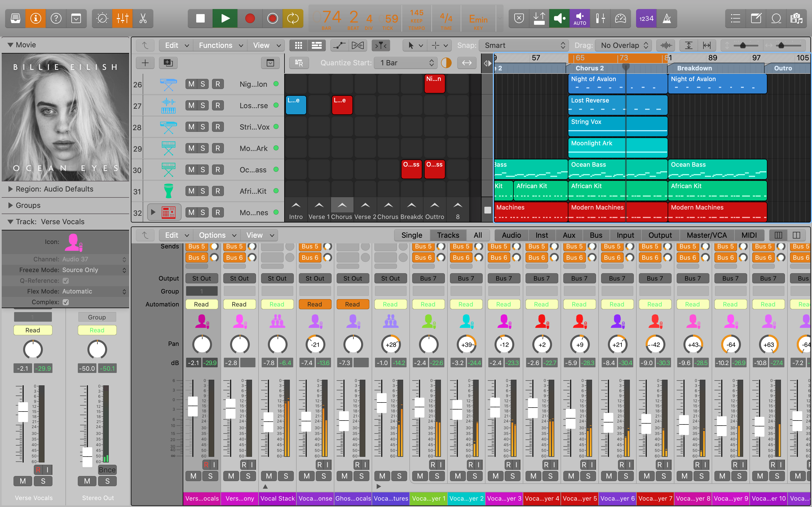Trigger the Chorus scene in the Live Loops grid

point(342,205)
